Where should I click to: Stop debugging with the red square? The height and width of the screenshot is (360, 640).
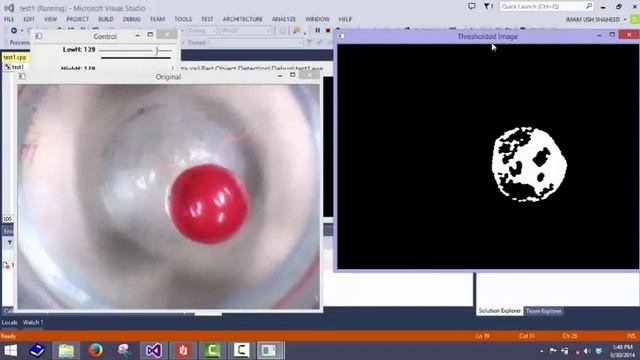click(x=328, y=31)
